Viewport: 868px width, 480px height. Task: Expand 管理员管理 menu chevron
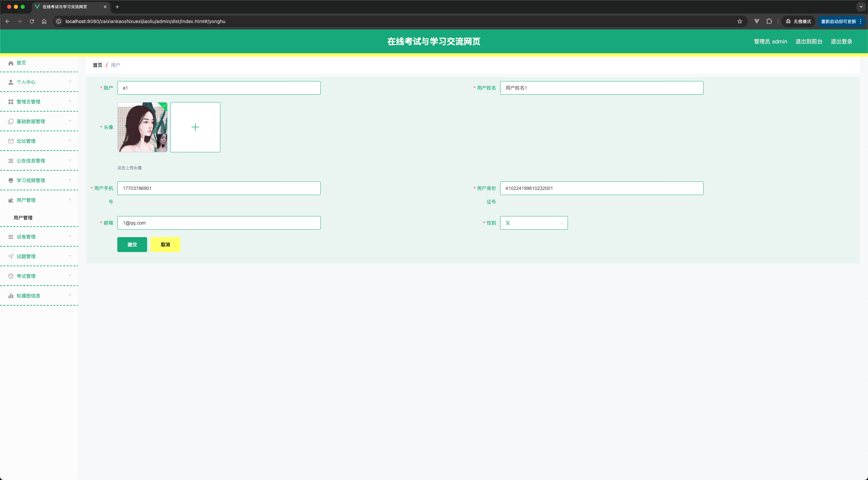(x=70, y=101)
